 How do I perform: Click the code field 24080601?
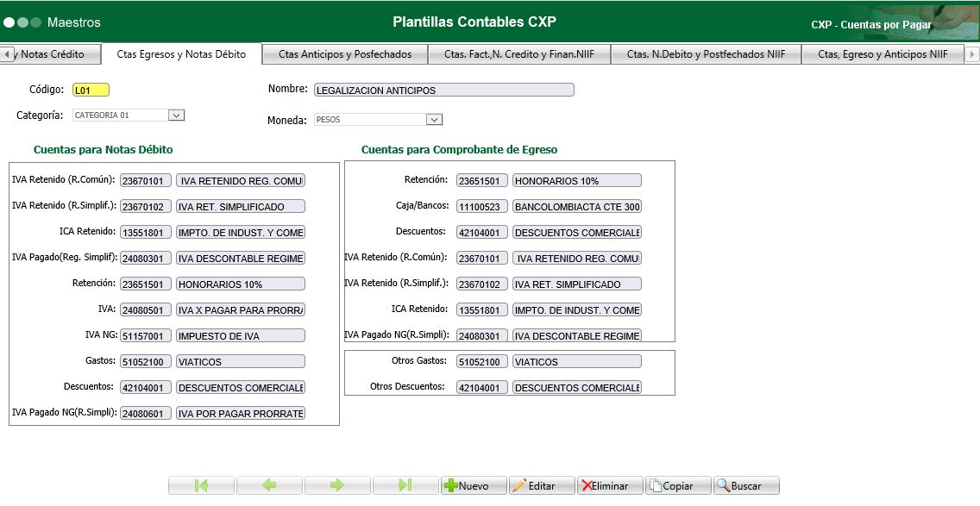click(x=146, y=414)
